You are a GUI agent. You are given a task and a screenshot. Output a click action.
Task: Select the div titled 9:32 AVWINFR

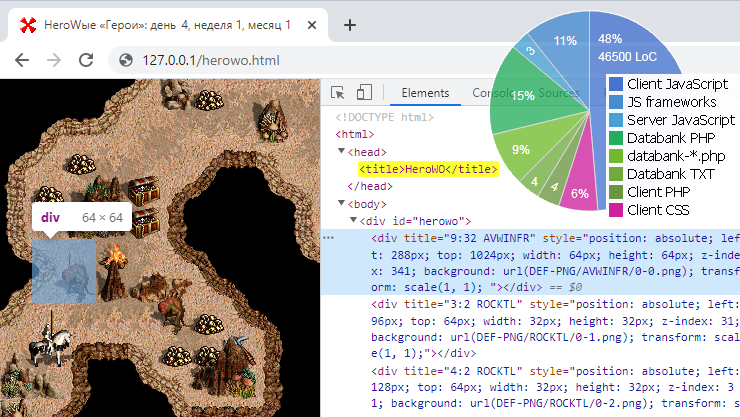pos(530,262)
